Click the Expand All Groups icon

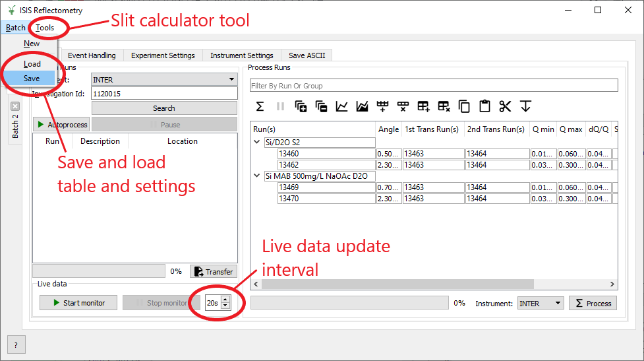[x=301, y=106]
